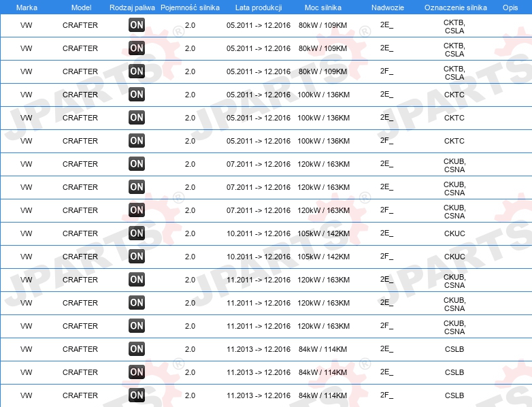532x407 pixels.
Task: Click 11.2013 -> 12.2016 in the 2F_ row
Action: pos(259,395)
